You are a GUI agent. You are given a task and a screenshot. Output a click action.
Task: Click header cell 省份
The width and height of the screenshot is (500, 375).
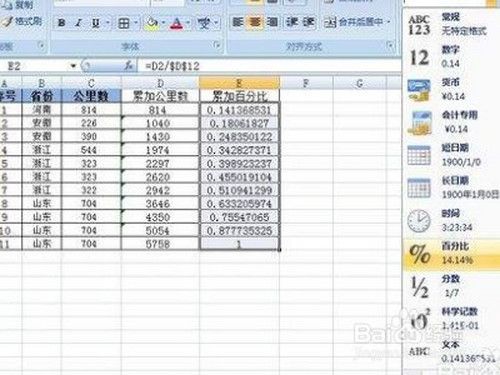coord(42,96)
